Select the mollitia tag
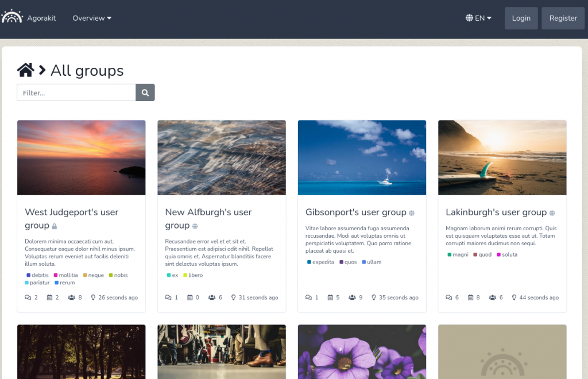This screenshot has width=588, height=379. [x=65, y=275]
